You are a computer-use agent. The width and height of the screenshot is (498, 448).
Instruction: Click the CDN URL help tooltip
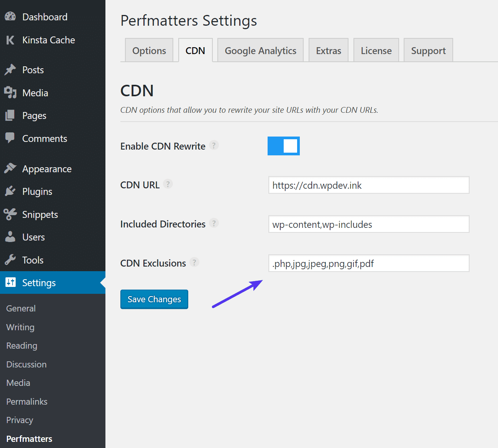pyautogui.click(x=168, y=184)
